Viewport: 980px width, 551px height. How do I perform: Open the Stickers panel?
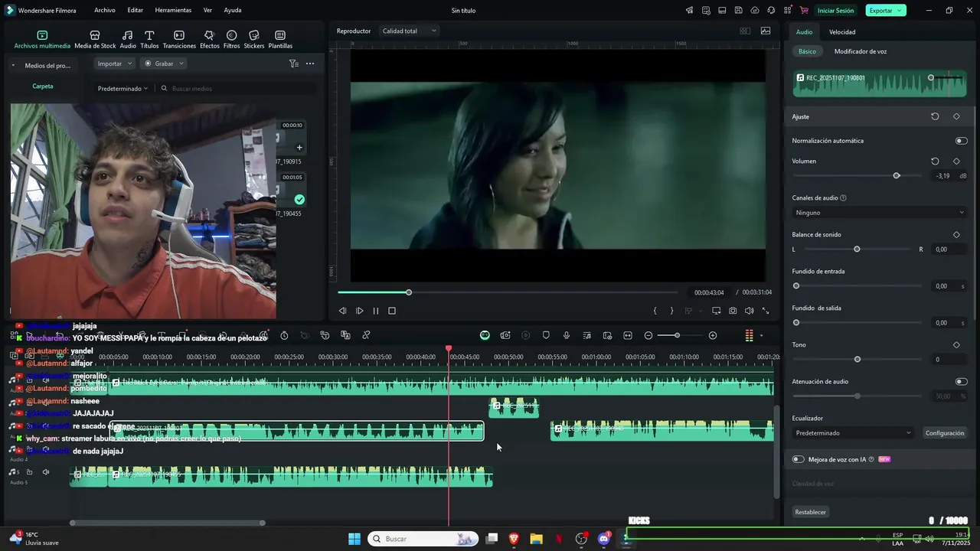click(x=254, y=40)
